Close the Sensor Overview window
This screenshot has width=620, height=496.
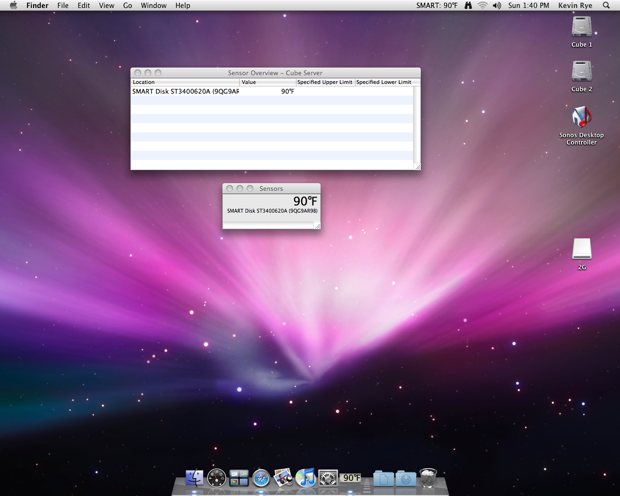click(138, 73)
